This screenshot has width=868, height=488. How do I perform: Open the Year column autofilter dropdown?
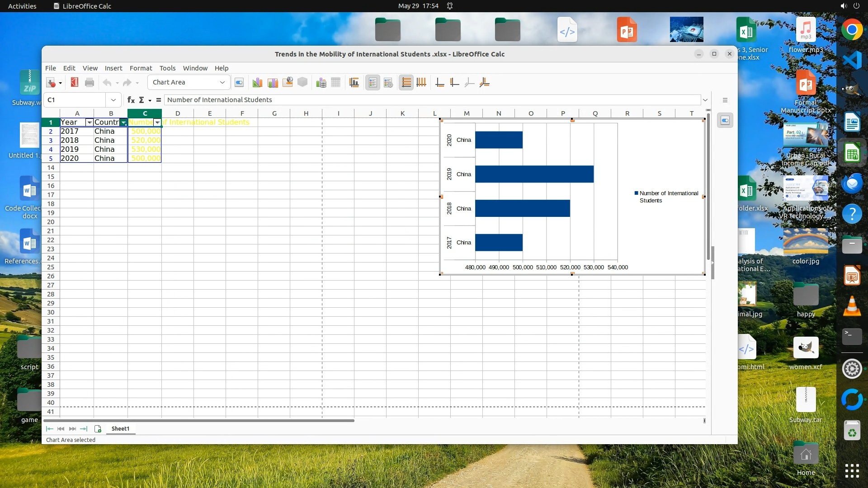pos(89,122)
